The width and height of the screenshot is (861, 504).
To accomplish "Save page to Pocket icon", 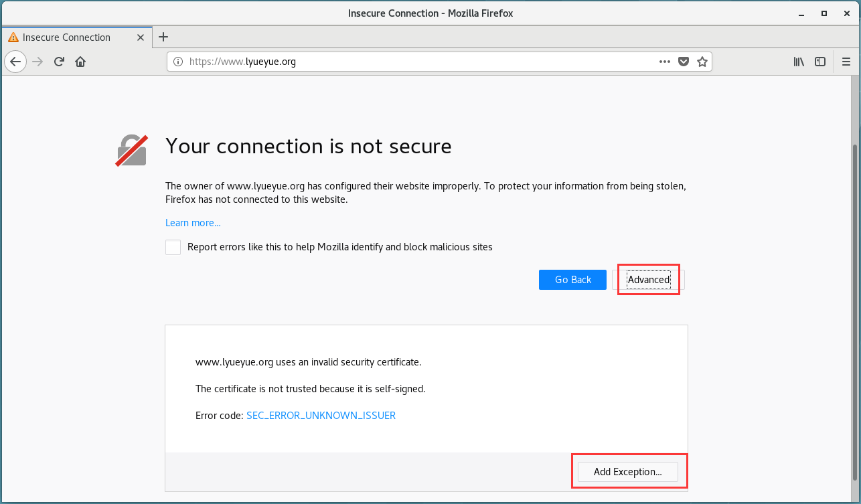I will (684, 62).
